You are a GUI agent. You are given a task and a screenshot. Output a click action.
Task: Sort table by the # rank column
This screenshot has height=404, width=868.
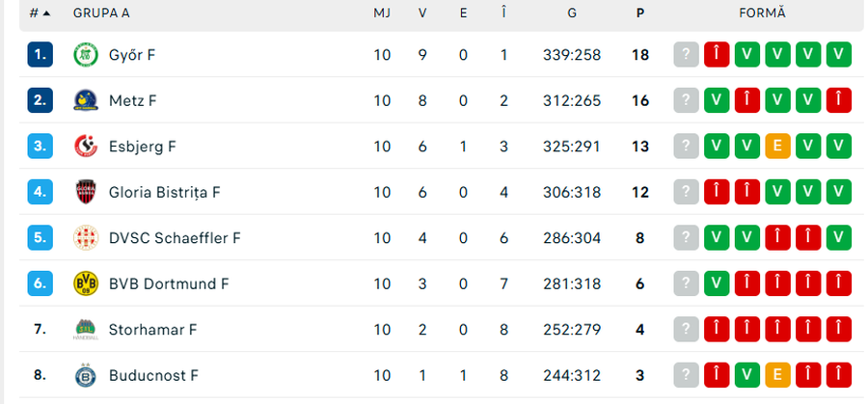[40, 13]
